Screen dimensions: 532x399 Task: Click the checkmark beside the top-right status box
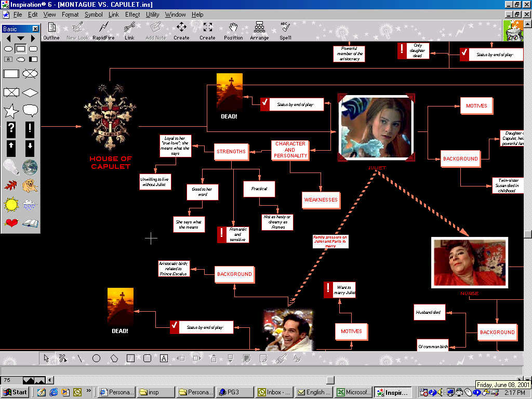click(x=464, y=54)
